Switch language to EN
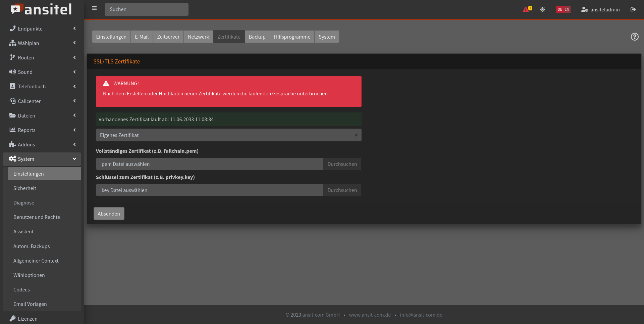The image size is (644, 324). [x=567, y=9]
